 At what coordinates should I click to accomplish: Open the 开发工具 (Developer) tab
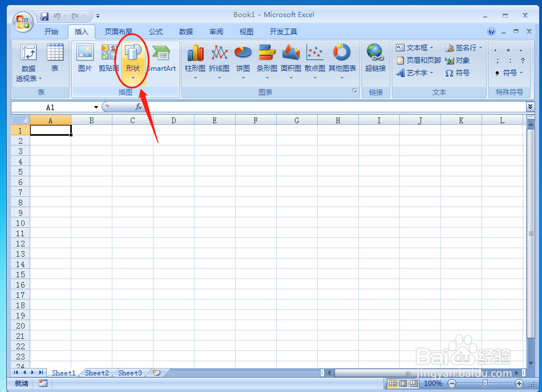284,32
